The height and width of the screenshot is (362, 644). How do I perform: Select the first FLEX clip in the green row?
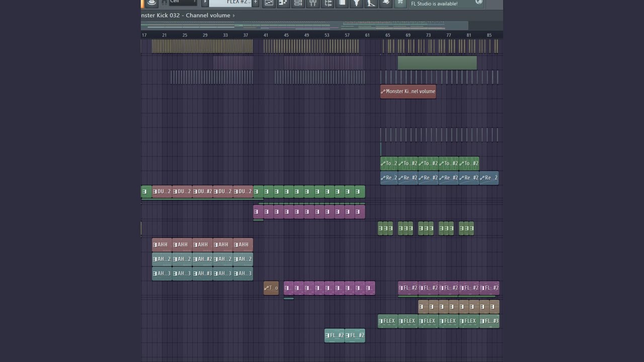tap(387, 321)
